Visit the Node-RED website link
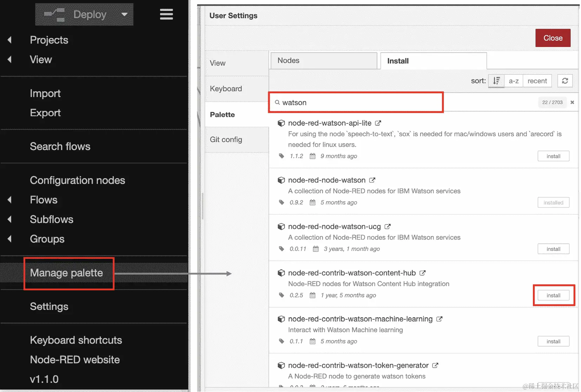 point(75,360)
